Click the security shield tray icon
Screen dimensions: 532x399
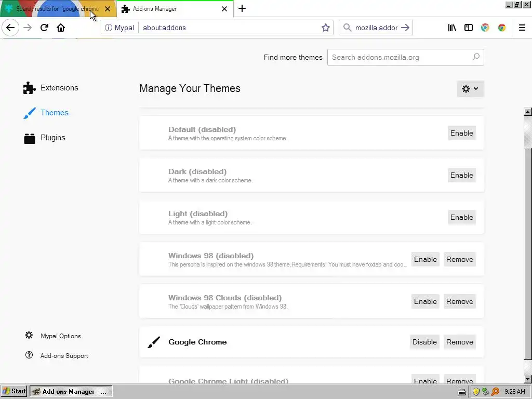(476, 392)
